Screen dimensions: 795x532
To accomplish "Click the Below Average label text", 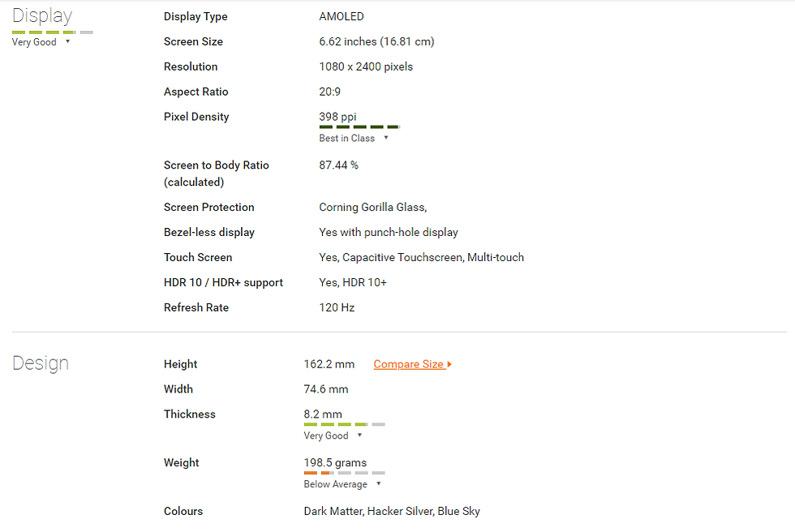I will point(336,484).
